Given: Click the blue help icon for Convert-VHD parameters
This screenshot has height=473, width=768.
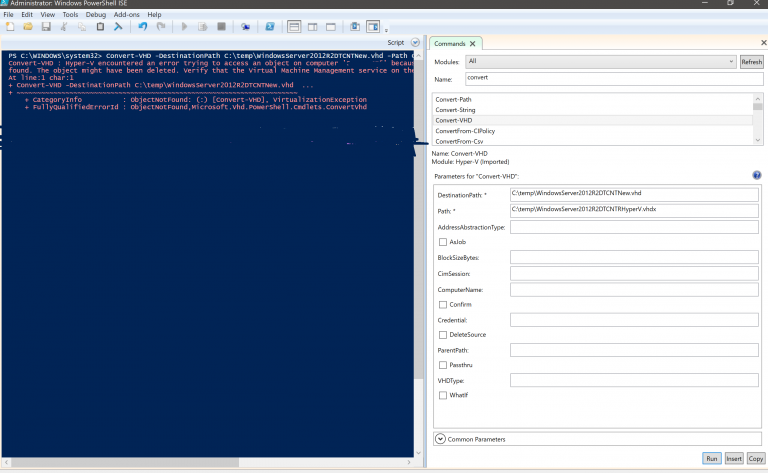Looking at the screenshot, I should (x=757, y=175).
